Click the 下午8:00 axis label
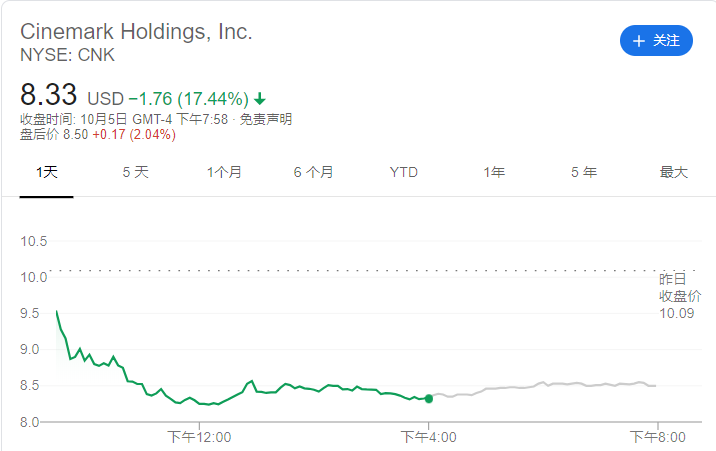Image resolution: width=716 pixels, height=451 pixels. tap(658, 437)
